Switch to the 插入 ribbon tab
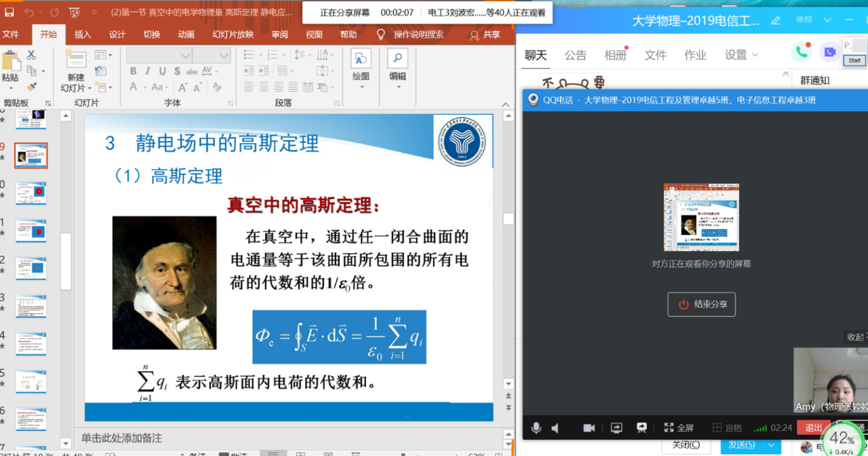The height and width of the screenshot is (456, 868). click(82, 34)
